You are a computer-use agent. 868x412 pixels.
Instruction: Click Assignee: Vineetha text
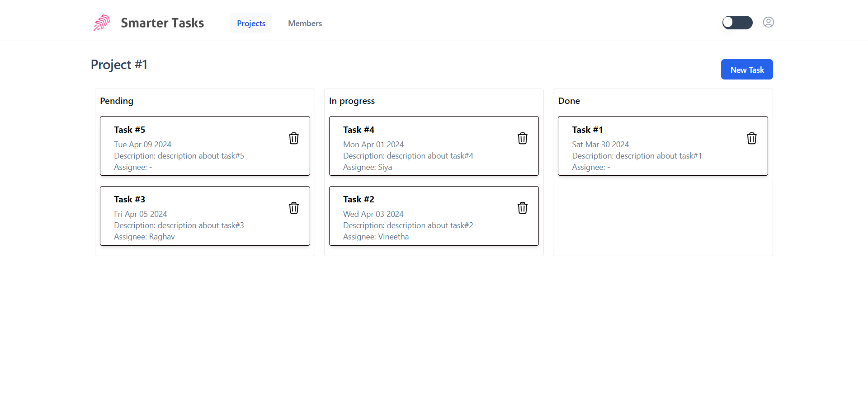376,237
